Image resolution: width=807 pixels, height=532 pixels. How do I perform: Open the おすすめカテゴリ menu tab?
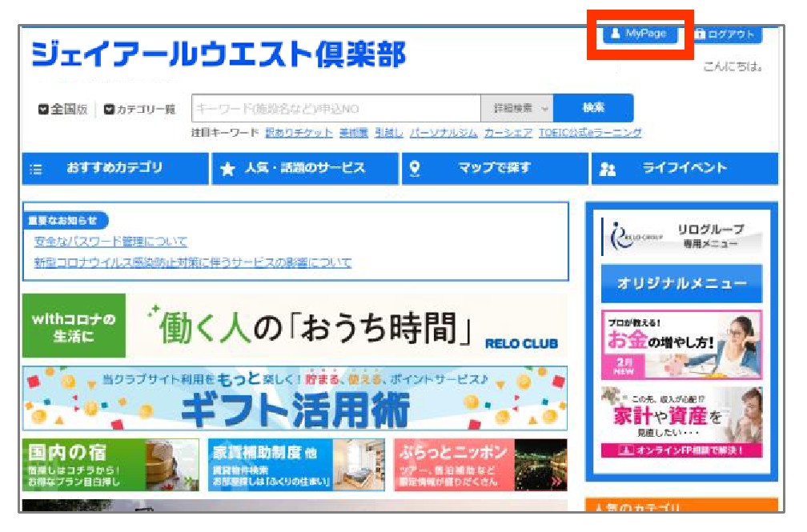(115, 168)
